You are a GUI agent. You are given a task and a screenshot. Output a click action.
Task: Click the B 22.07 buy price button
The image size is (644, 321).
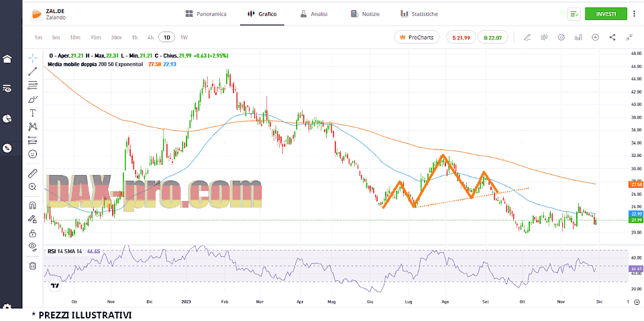coord(492,38)
